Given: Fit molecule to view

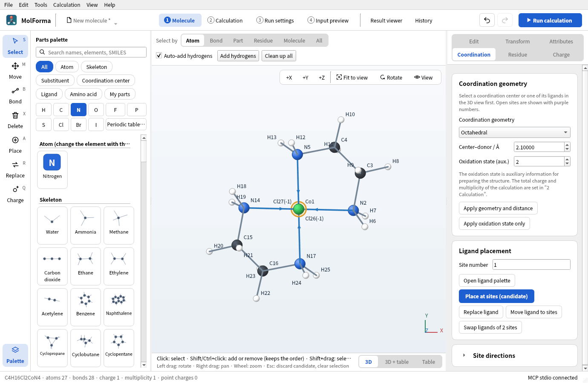Looking at the screenshot, I should point(352,77).
